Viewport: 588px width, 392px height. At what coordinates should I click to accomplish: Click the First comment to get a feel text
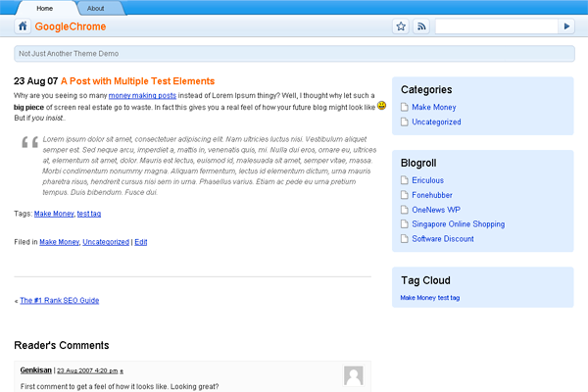pos(120,386)
